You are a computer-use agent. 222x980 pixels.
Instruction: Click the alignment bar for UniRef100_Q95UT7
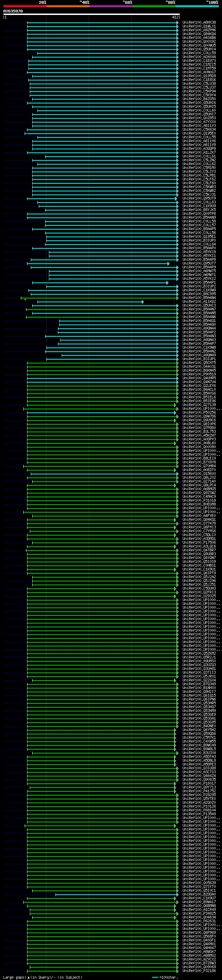tap(98, 263)
